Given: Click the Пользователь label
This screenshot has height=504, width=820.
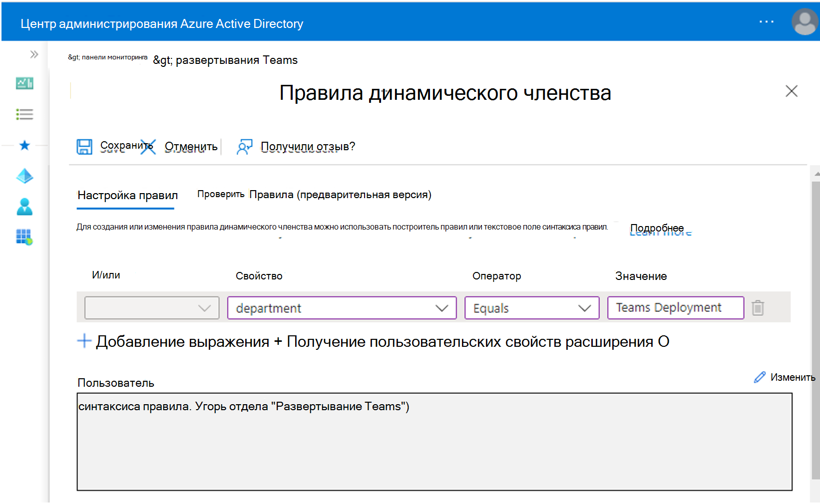Looking at the screenshot, I should [x=116, y=383].
